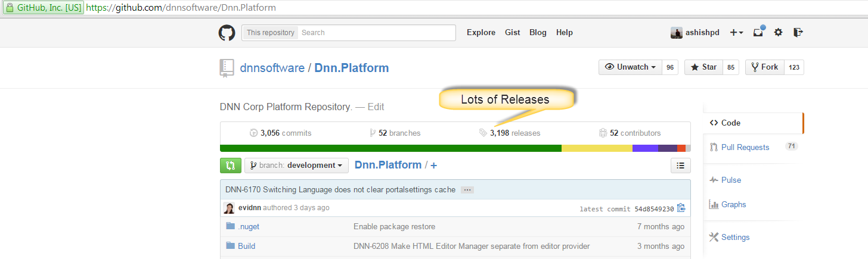Fork the repository
Screen dimensions: 868x259
765,67
